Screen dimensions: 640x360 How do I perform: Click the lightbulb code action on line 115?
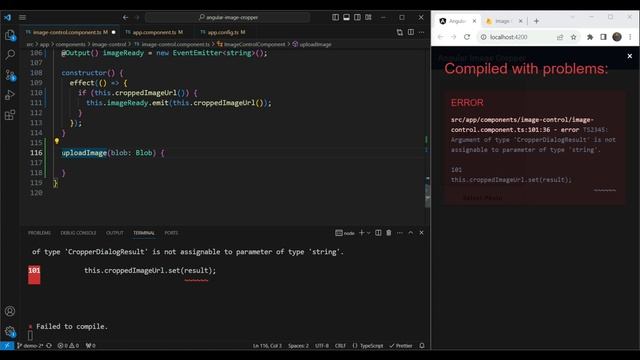point(57,141)
